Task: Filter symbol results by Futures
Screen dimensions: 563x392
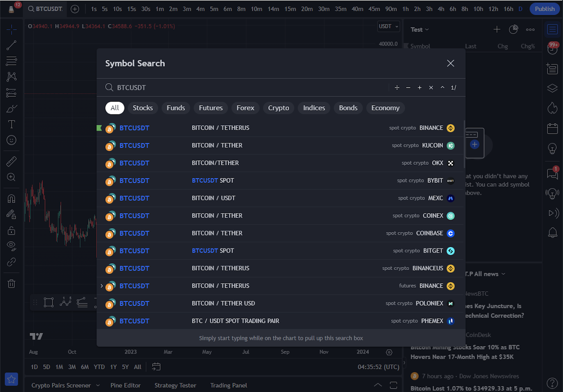Action: (x=211, y=108)
